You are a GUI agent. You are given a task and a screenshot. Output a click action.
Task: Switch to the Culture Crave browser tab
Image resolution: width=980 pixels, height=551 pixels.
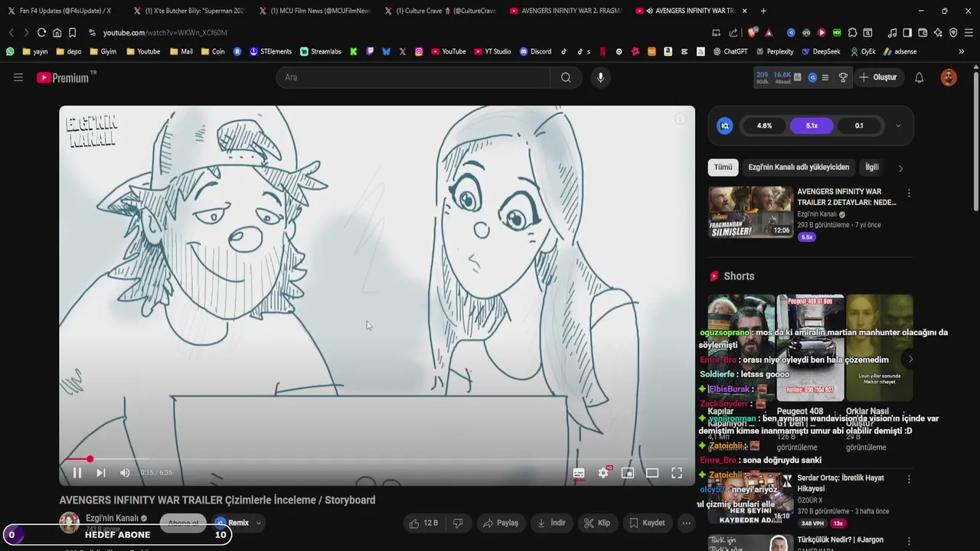439,11
